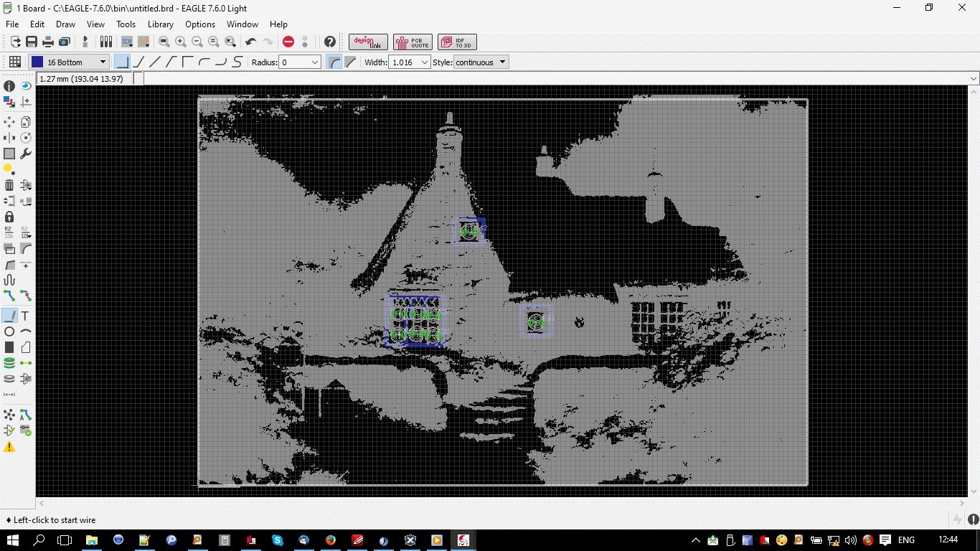
Task: Click the Info tool icon
Action: (x=9, y=86)
